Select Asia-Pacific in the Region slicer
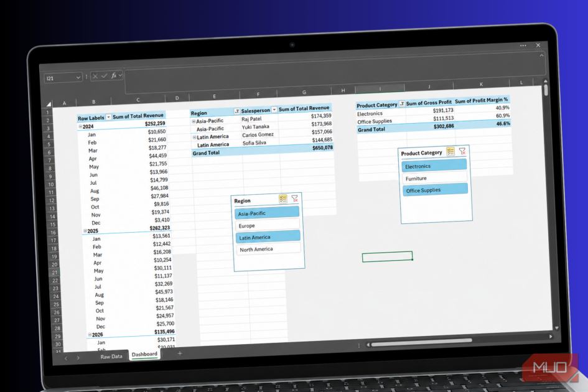Viewport: 588px width, 392px height. [x=268, y=213]
